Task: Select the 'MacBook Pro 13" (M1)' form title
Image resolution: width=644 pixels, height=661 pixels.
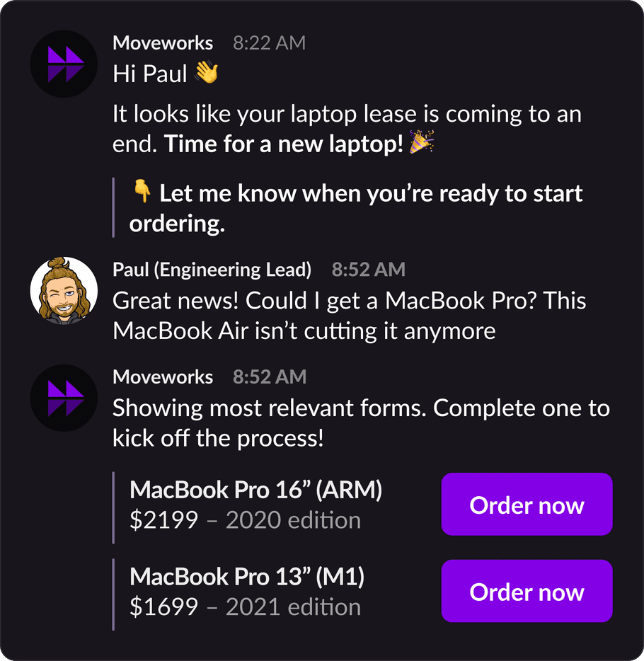Action: (x=247, y=577)
